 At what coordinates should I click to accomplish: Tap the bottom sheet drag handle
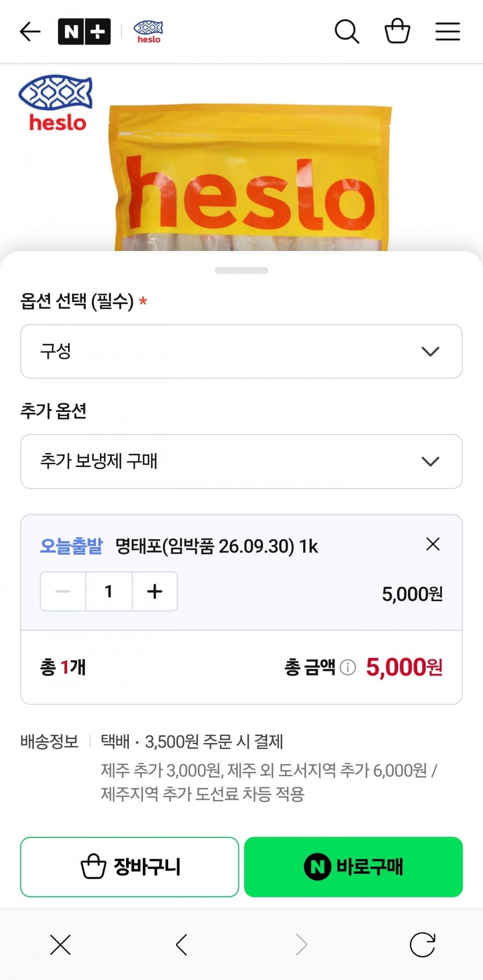pyautogui.click(x=241, y=271)
